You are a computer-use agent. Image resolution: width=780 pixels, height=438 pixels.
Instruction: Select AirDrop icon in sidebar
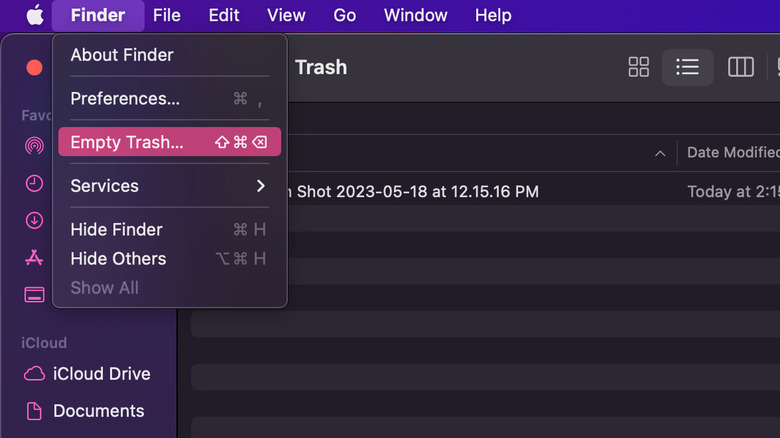tap(34, 146)
